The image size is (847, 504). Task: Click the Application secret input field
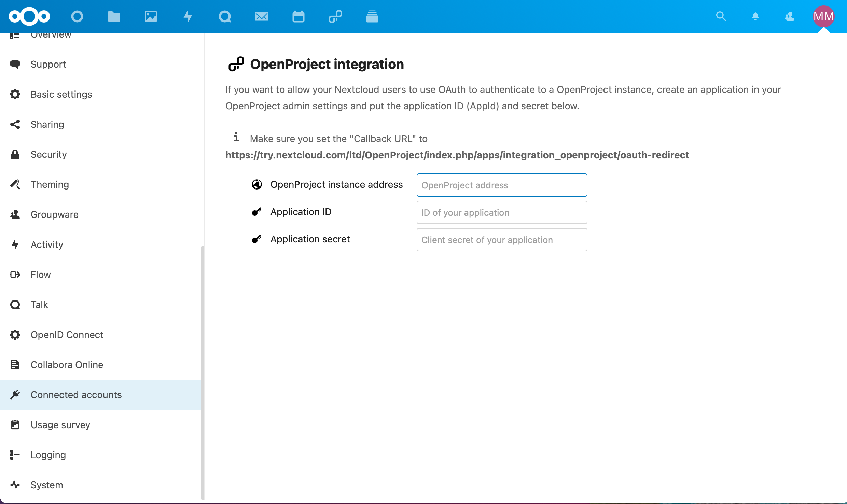(502, 240)
